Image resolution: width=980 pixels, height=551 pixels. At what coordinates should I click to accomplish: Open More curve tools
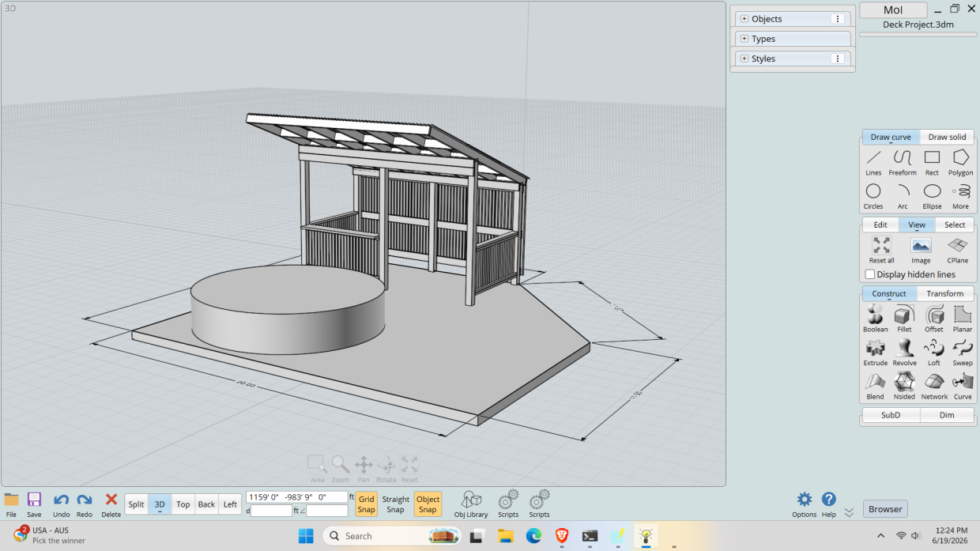pos(960,196)
